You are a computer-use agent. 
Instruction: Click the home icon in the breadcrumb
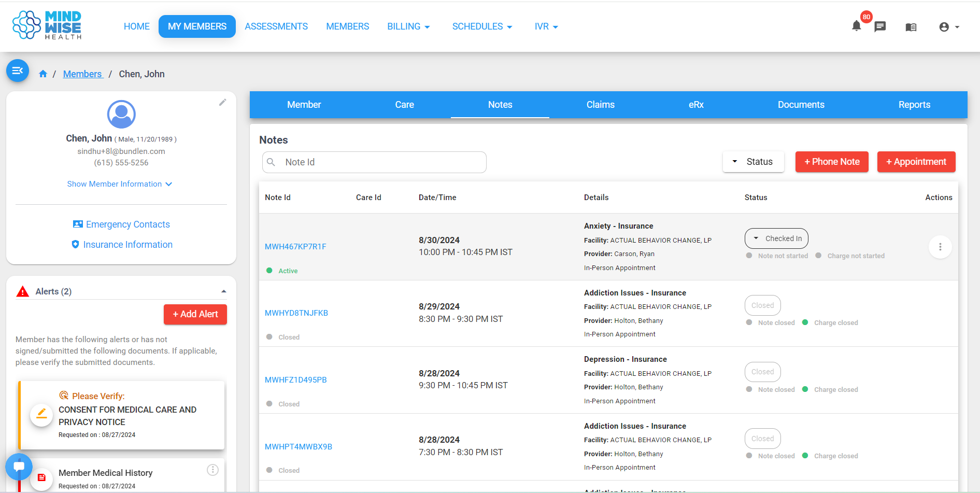pos(43,74)
